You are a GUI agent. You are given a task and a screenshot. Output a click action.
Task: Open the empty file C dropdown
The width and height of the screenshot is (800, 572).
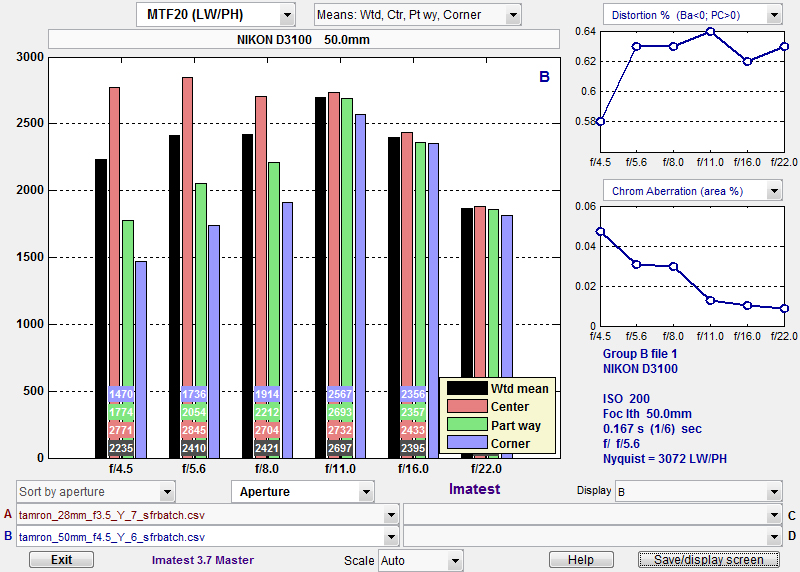pyautogui.click(x=592, y=515)
